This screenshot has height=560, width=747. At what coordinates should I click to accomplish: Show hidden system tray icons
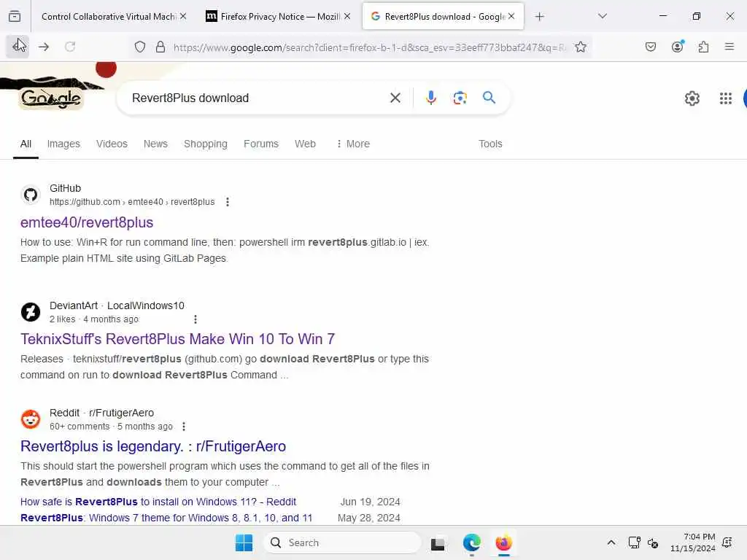(x=611, y=542)
